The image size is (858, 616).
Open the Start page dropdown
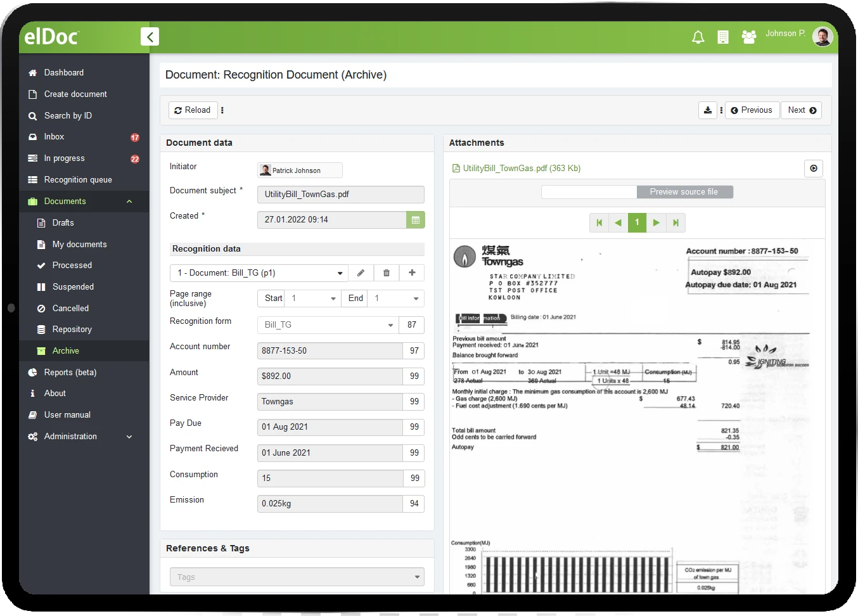coord(312,298)
